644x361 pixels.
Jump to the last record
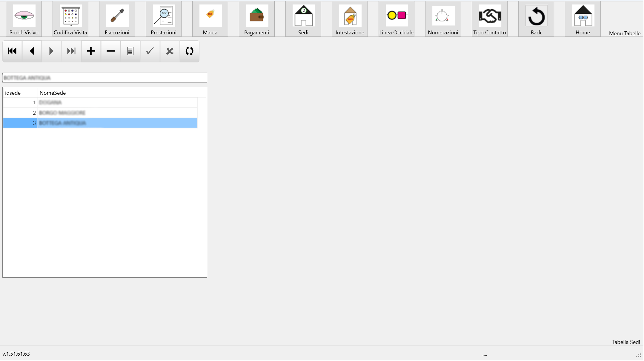(71, 51)
